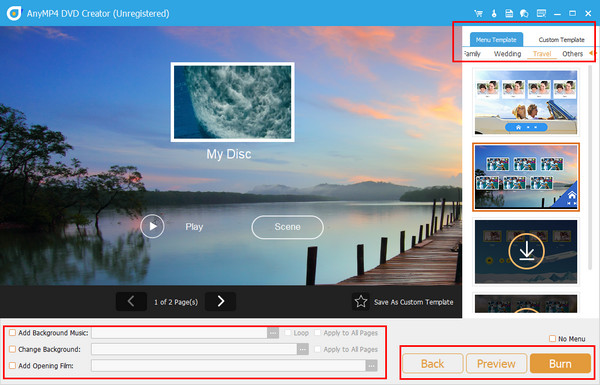The width and height of the screenshot is (600, 385).
Task: Enable Add Background Music checkbox
Action: click(x=12, y=333)
